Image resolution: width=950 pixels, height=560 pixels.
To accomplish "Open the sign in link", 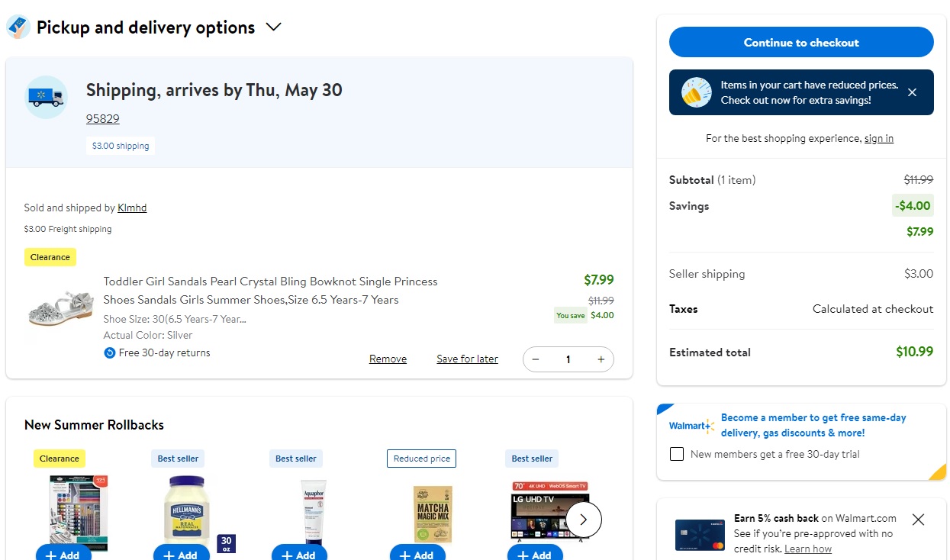I will point(878,138).
